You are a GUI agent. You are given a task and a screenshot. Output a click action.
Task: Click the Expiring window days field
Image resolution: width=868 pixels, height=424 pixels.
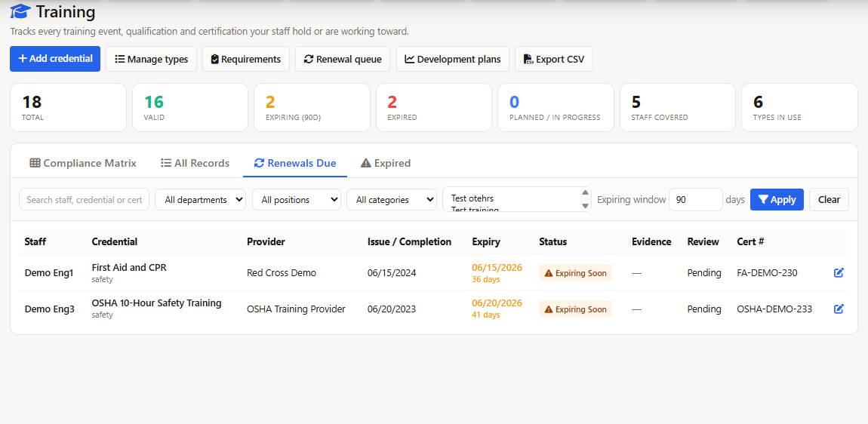pos(695,199)
